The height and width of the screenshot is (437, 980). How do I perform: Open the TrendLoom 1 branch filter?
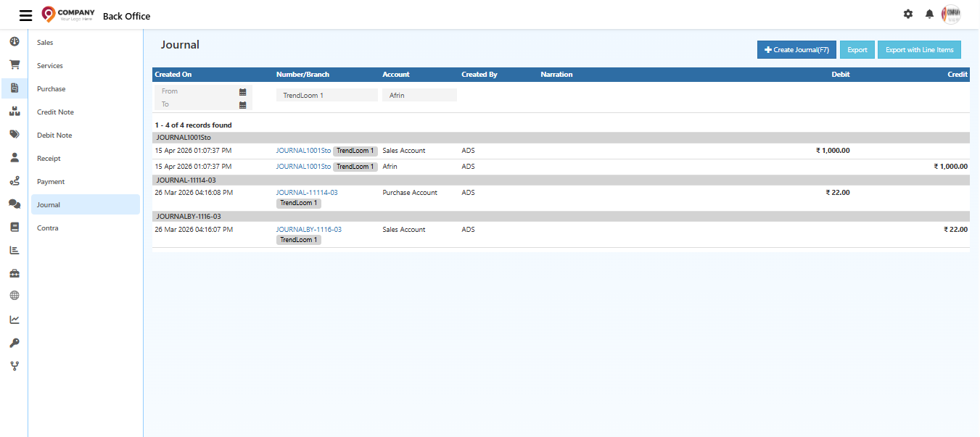(326, 94)
